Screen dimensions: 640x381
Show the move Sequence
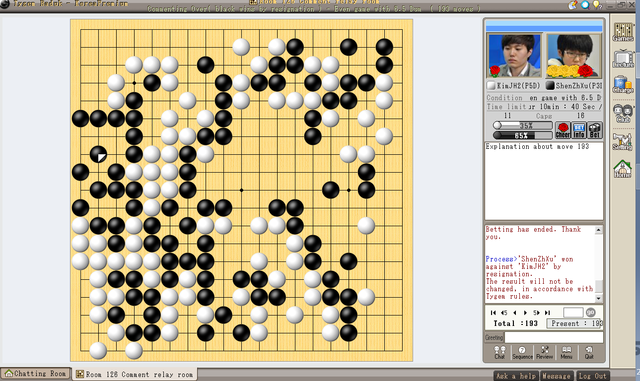pyautogui.click(x=522, y=352)
